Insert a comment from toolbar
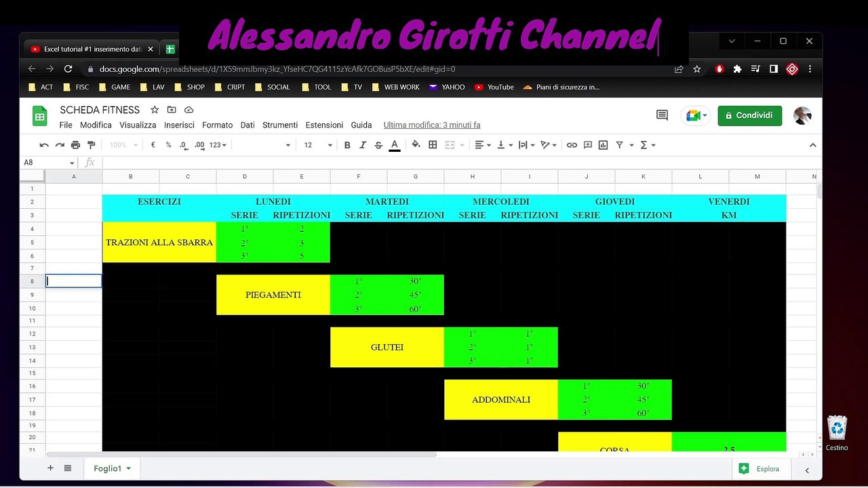 tap(587, 145)
